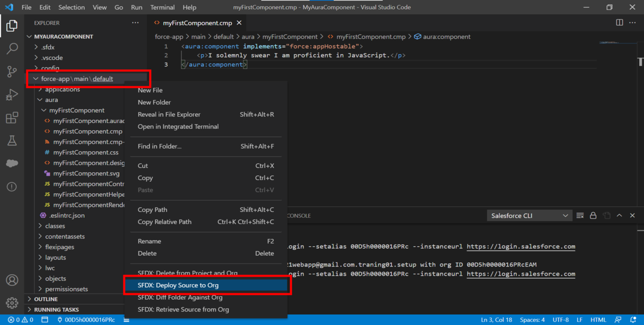The height and width of the screenshot is (325, 644).
Task: Expand the flexipages folder
Action: click(x=60, y=247)
